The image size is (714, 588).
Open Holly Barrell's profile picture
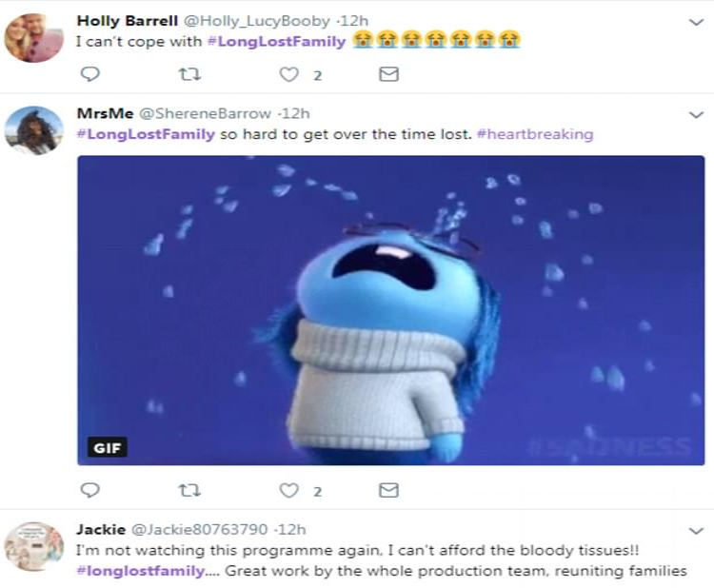[34, 37]
